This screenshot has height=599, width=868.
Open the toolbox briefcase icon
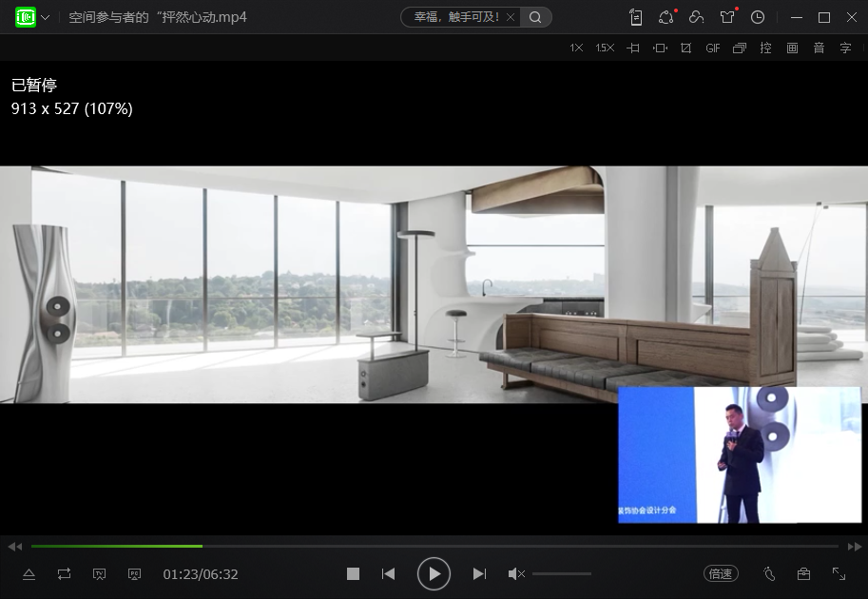click(x=803, y=573)
